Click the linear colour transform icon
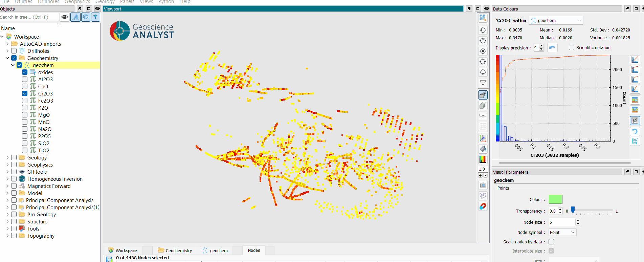 [635, 60]
